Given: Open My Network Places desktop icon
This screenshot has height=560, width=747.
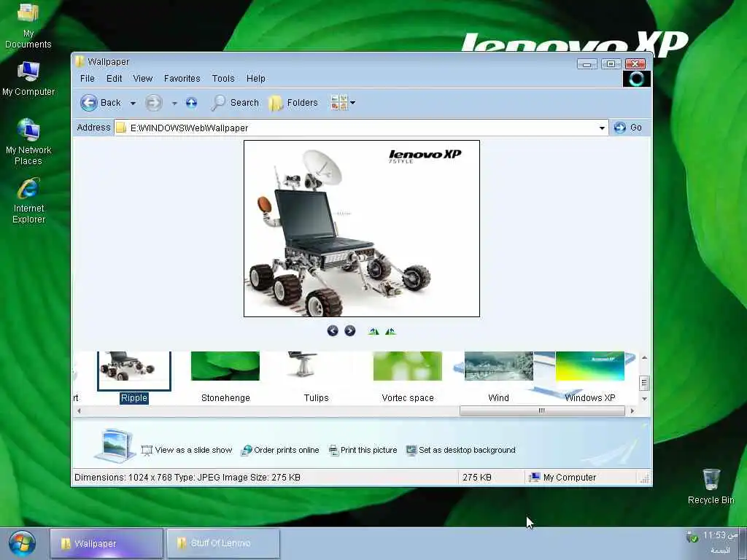Looking at the screenshot, I should 28,142.
